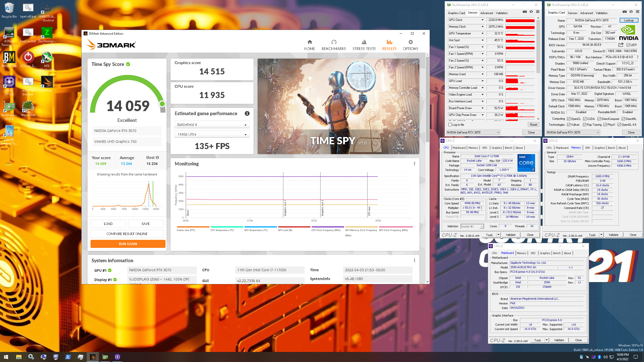644x362 pixels.
Task: Open hamburger menu in GPU-Z Sensors window
Action: pyautogui.click(x=538, y=12)
